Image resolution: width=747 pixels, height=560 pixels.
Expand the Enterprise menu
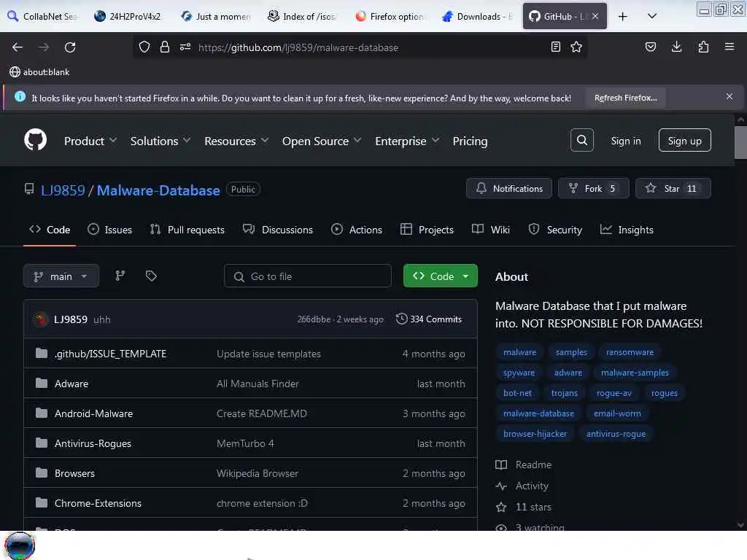tap(407, 141)
